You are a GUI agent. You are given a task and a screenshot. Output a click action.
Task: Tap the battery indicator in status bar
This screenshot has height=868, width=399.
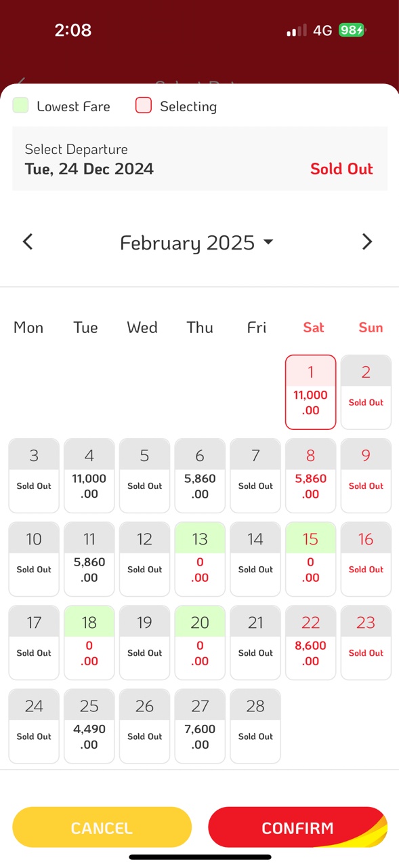click(352, 30)
